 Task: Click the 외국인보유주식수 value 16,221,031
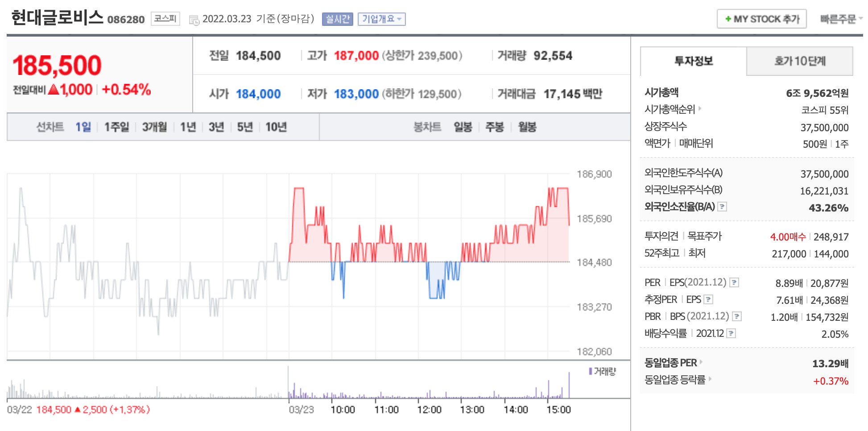point(824,191)
